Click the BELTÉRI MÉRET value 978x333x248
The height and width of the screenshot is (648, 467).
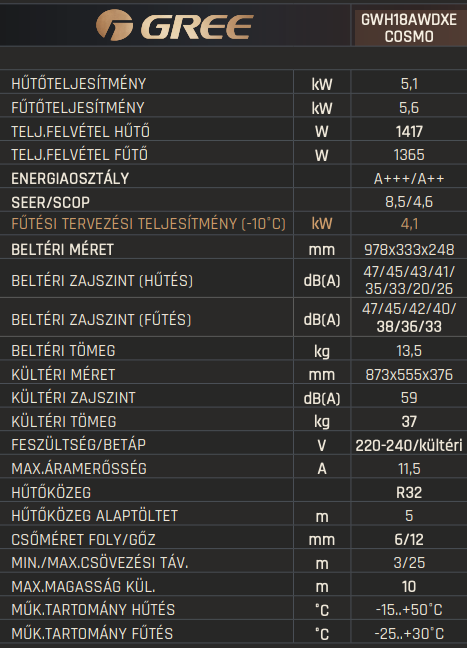coord(409,250)
